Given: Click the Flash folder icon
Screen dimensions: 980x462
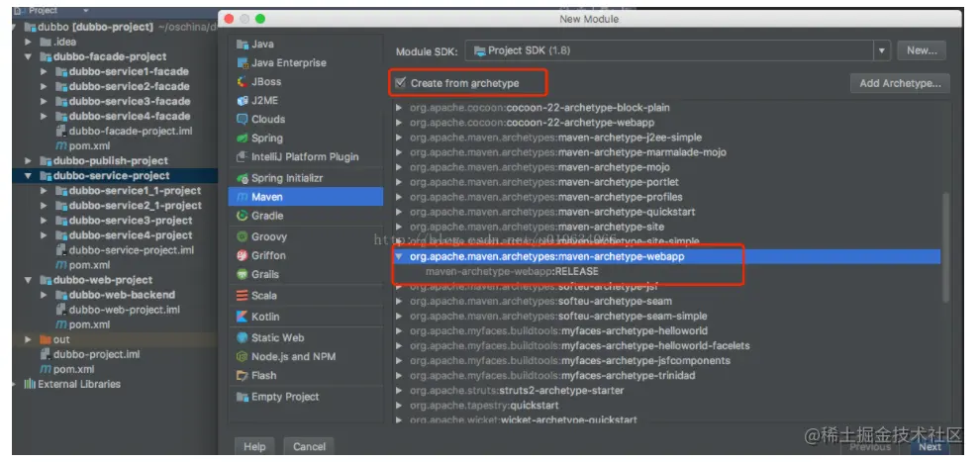Looking at the screenshot, I should [242, 376].
